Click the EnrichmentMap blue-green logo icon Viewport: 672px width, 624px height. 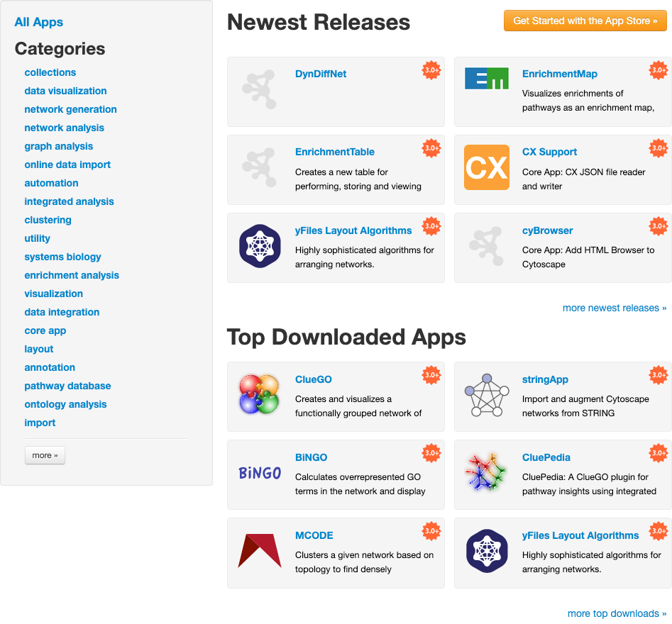pos(487,79)
